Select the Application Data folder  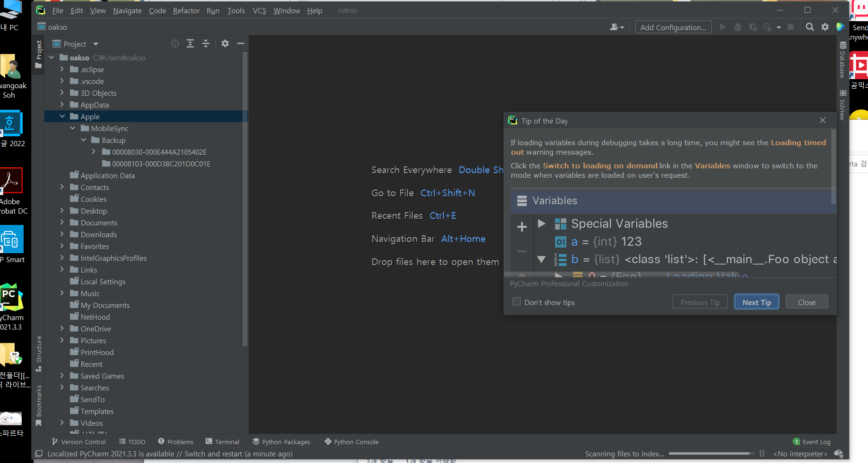coord(108,175)
